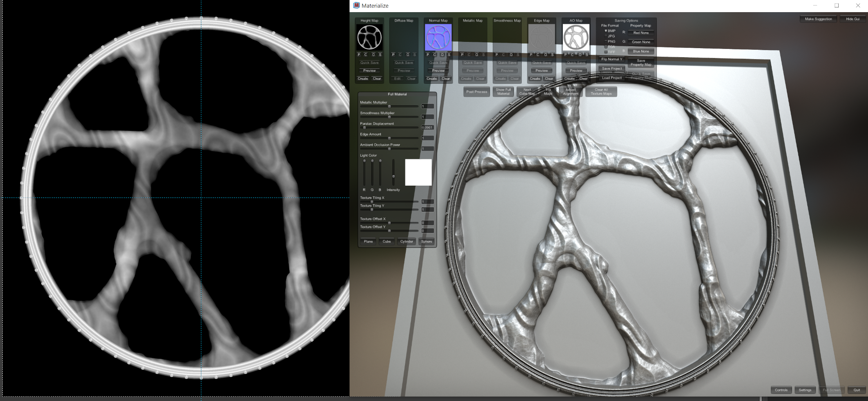Click the Metallic Map O button

[x=477, y=55]
